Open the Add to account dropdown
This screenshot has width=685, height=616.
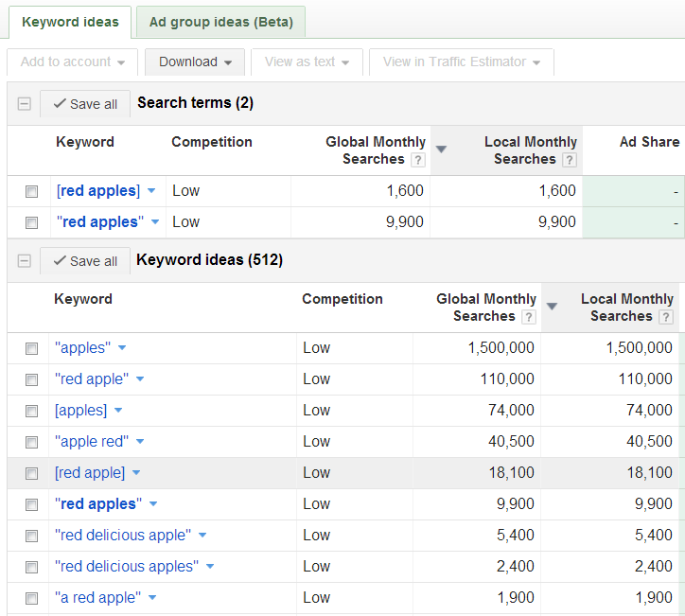pos(73,62)
